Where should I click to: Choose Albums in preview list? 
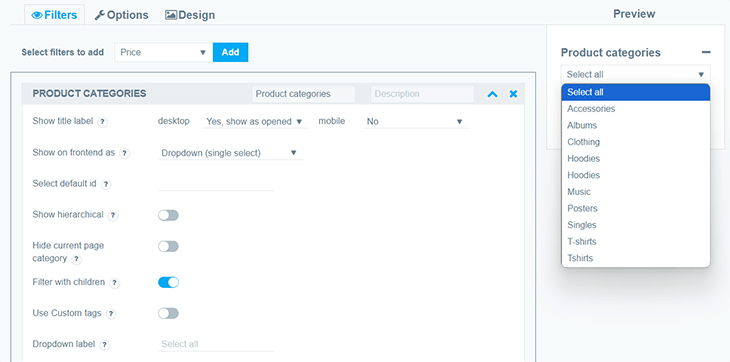(x=635, y=126)
